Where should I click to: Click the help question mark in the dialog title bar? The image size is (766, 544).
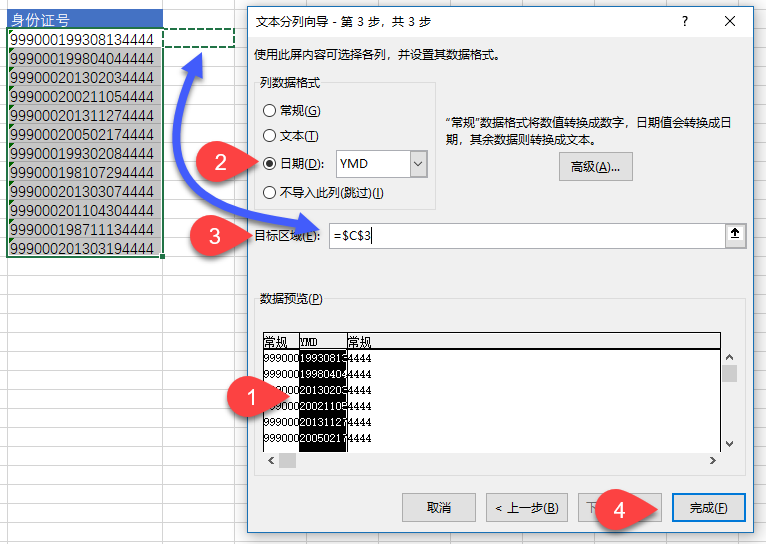(x=684, y=21)
